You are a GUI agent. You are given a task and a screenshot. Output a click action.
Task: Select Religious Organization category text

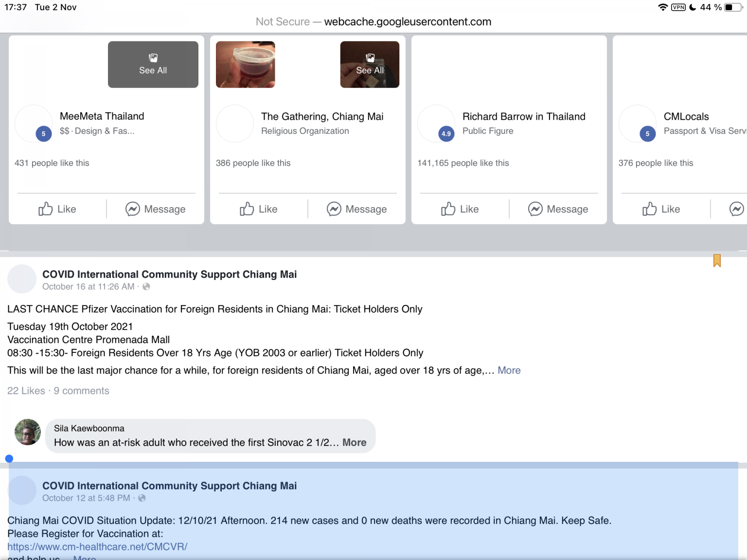pos(305,131)
